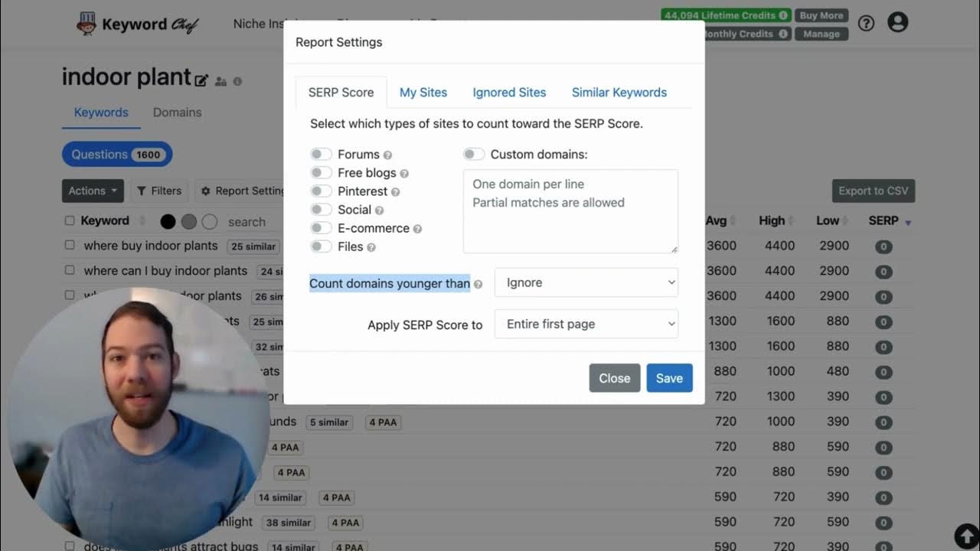Check the 'where buy indoor plants' row checkbox

[x=70, y=246]
